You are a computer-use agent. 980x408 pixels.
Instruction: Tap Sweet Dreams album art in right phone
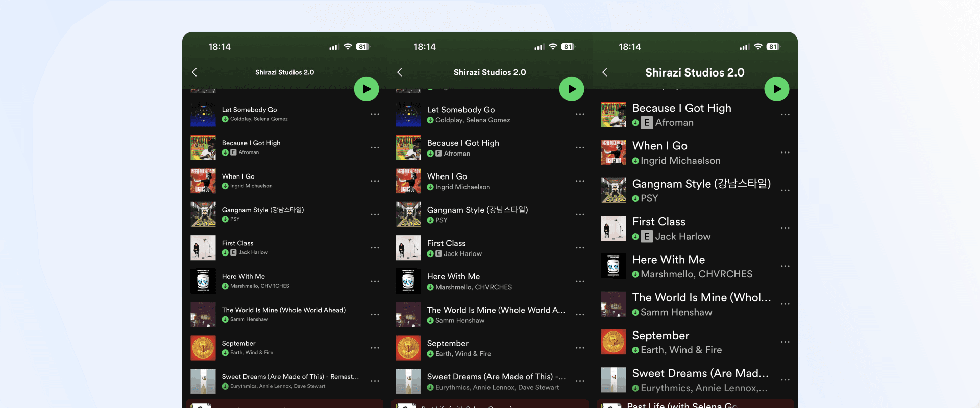[614, 380]
